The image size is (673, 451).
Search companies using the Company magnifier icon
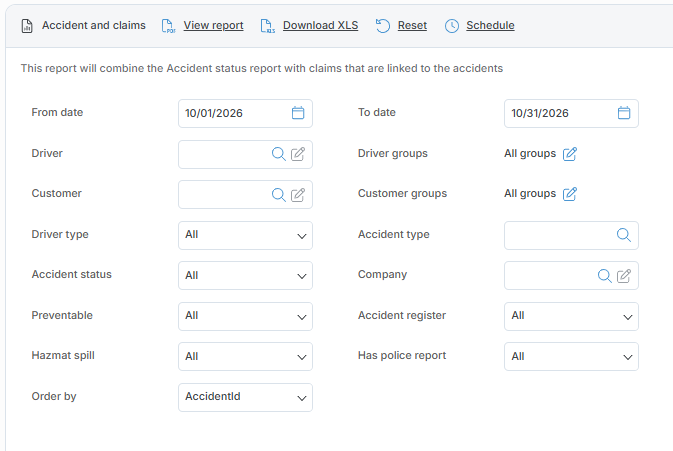[x=604, y=275]
